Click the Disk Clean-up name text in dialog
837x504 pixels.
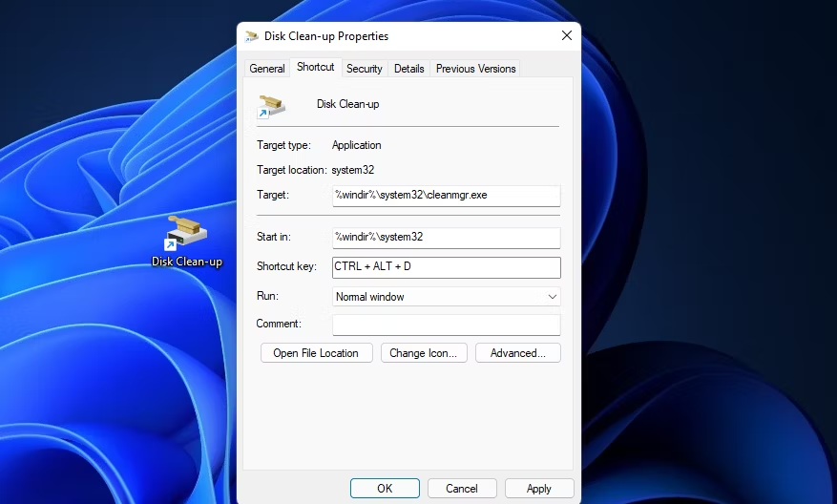348,104
